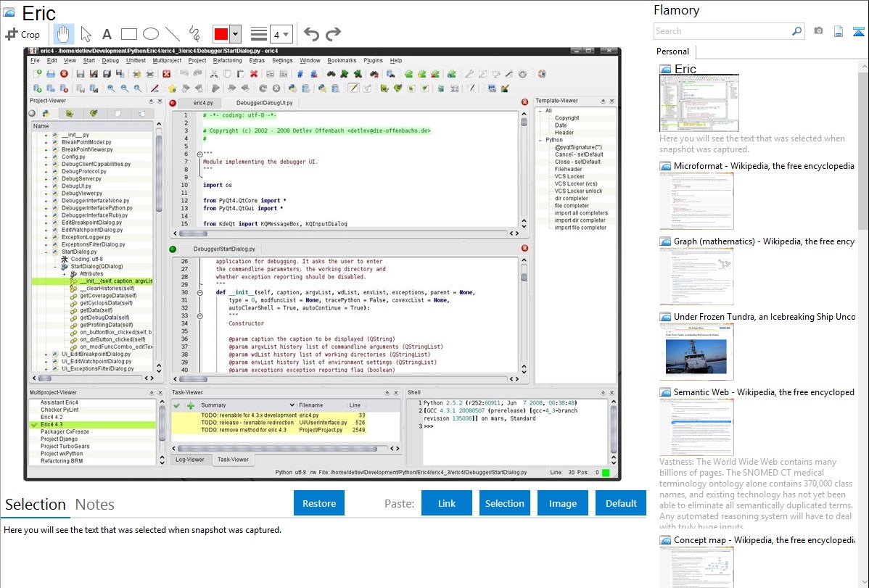Activate the hand pan tool
The width and height of the screenshot is (869, 588).
coord(63,34)
